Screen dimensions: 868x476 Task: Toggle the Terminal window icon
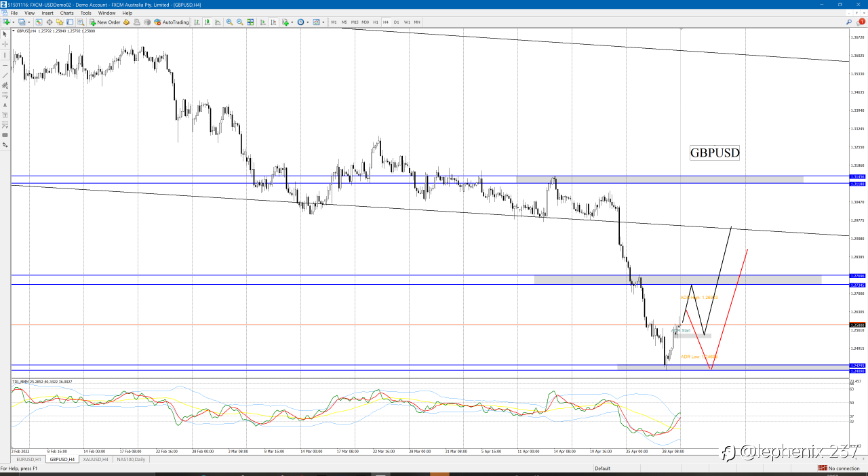pos(70,22)
